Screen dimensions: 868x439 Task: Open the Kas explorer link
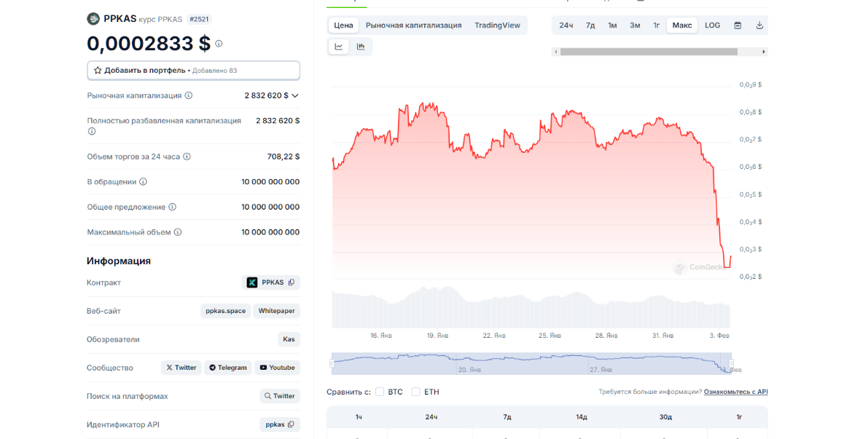tap(289, 339)
